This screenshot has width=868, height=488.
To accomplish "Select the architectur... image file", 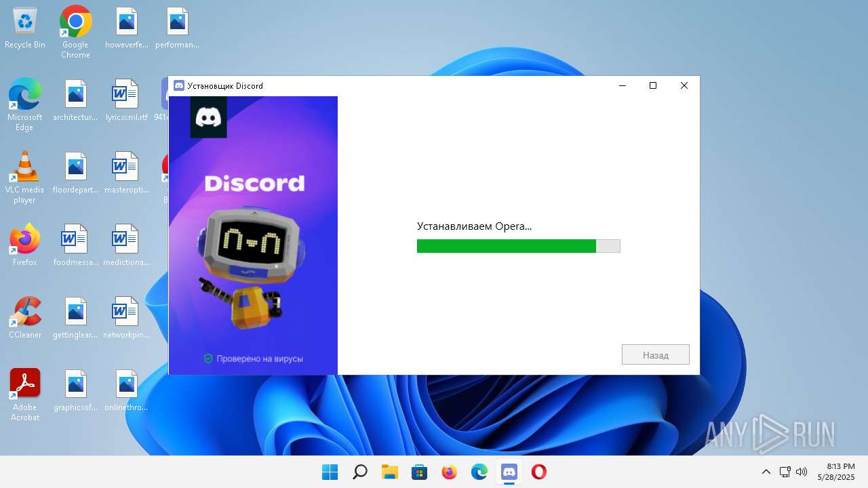I will click(x=75, y=101).
